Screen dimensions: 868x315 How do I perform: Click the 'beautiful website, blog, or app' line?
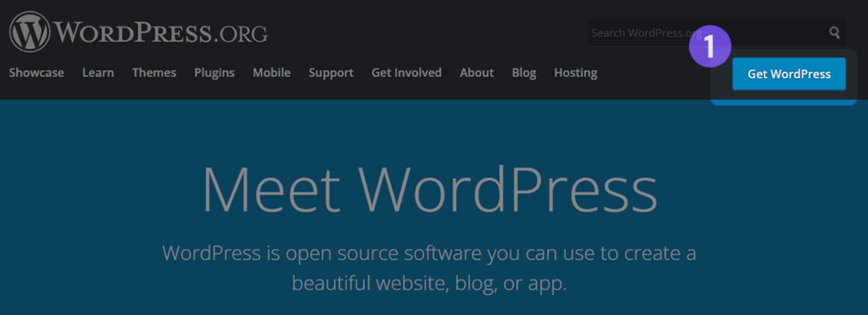[x=430, y=284]
